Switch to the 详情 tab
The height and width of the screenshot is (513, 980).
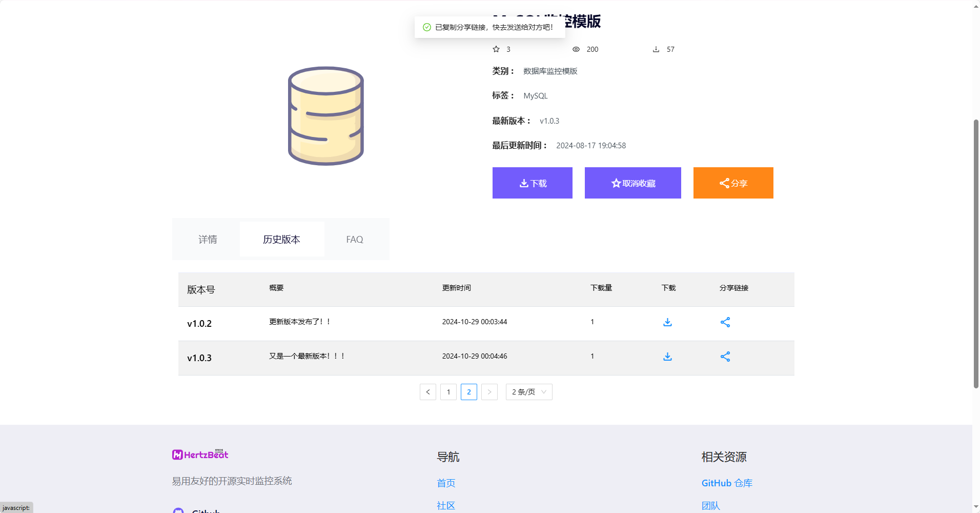coord(208,240)
